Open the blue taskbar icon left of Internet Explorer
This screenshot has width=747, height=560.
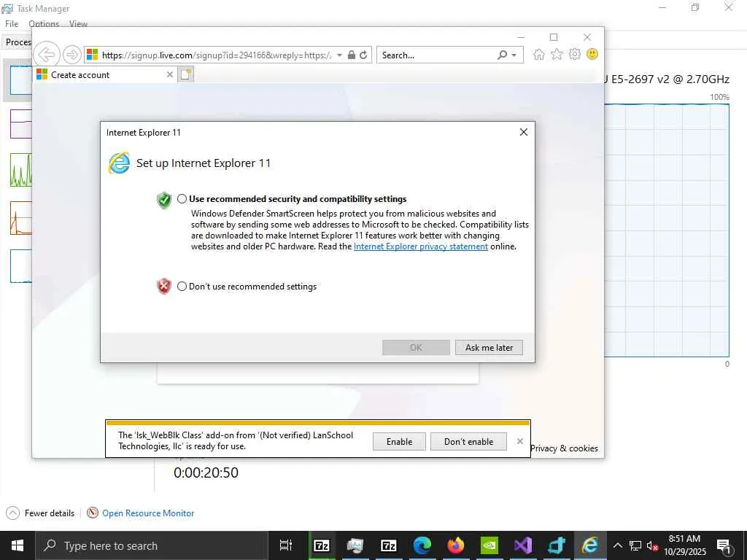click(556, 545)
